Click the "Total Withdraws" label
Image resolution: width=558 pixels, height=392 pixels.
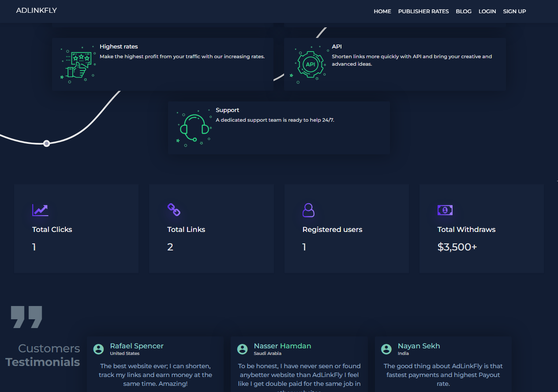pyautogui.click(x=466, y=230)
